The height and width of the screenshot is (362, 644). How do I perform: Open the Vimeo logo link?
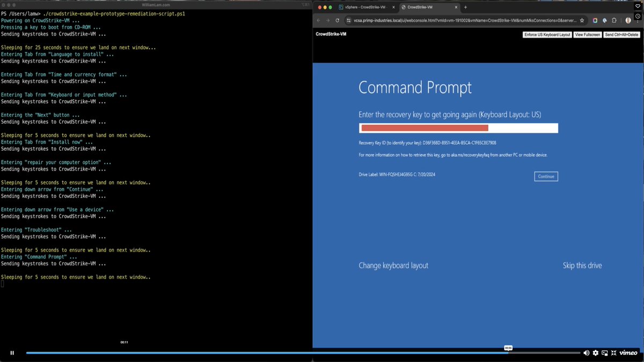[628, 353]
